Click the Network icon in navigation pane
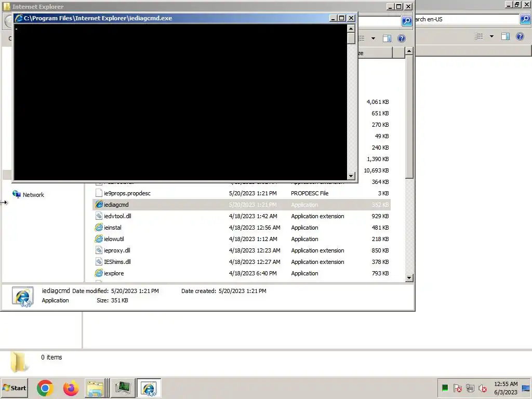Viewport: 532px width, 399px height. 16,194
